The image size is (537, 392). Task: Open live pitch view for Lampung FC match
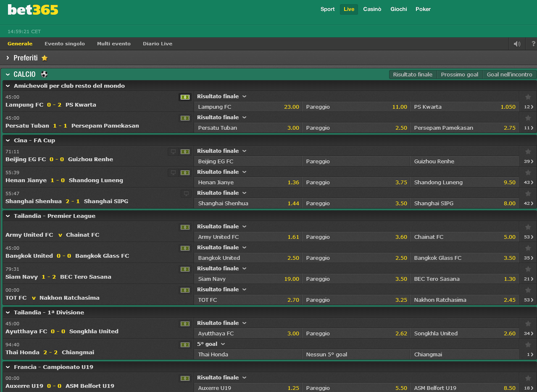tap(185, 97)
